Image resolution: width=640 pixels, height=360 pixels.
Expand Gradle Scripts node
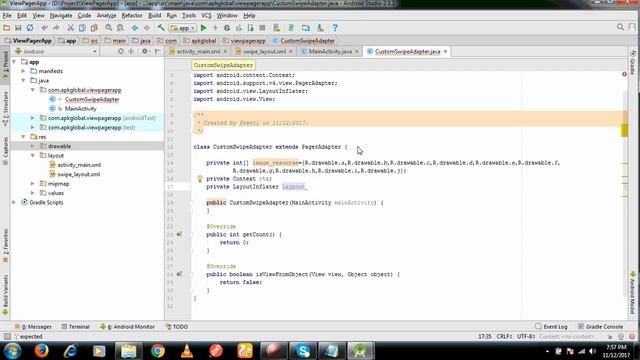(x=14, y=202)
